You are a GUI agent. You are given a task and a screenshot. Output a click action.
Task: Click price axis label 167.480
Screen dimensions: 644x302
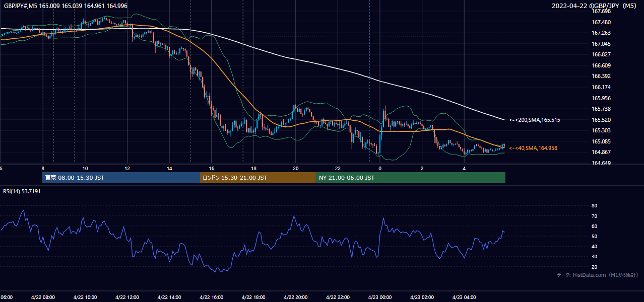(x=601, y=22)
